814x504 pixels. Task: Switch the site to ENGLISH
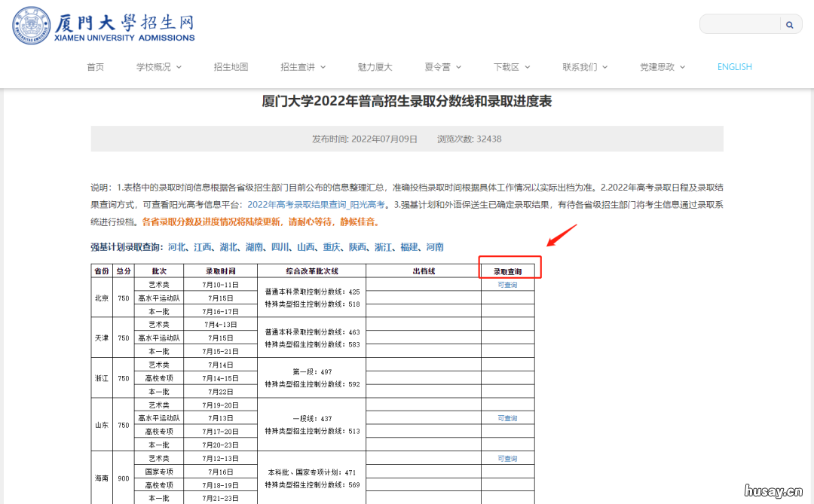(x=734, y=66)
